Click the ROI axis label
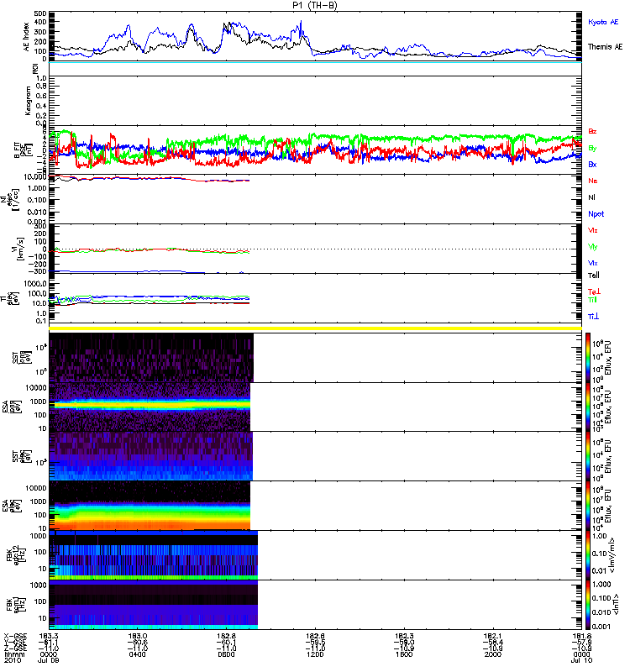 35,69
